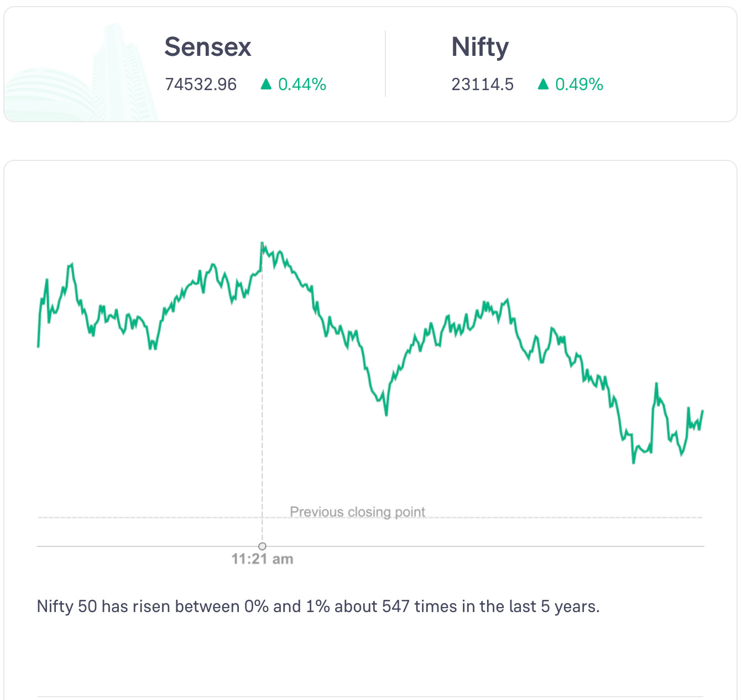Image resolution: width=742 pixels, height=700 pixels.
Task: Click the rightmost end of the green line
Action: click(702, 411)
